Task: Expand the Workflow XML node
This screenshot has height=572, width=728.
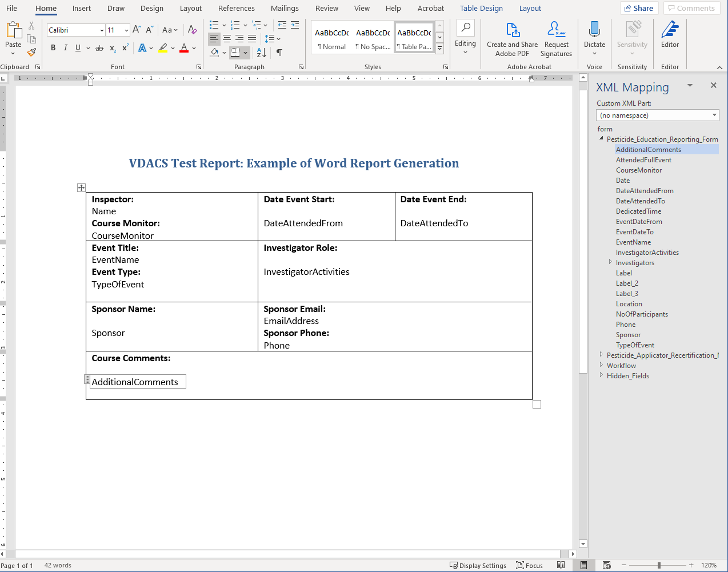Action: (601, 365)
